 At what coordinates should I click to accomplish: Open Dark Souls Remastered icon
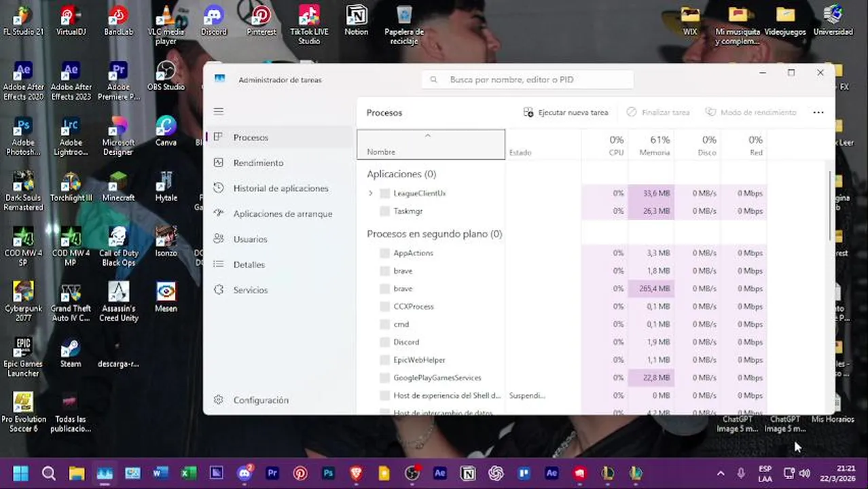point(23,192)
